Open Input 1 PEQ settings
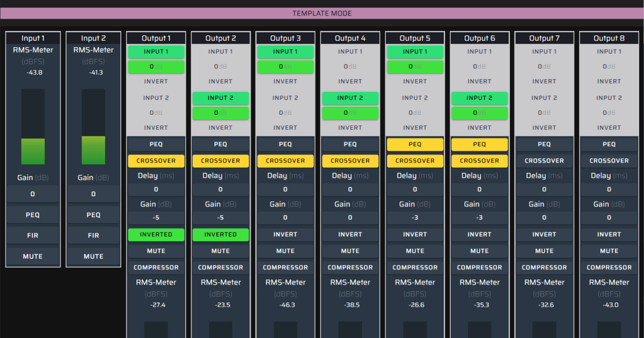The width and height of the screenshot is (644, 338). coord(33,215)
